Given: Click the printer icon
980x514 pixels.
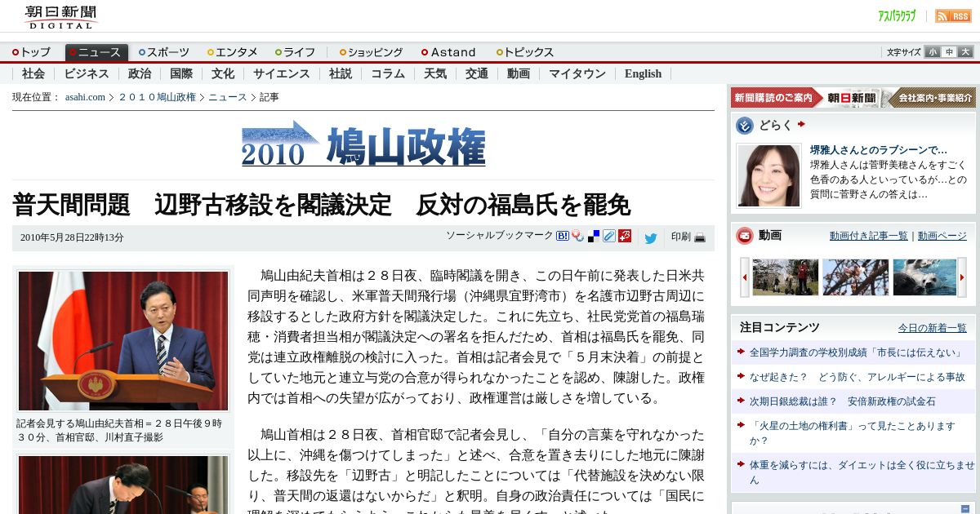Looking at the screenshot, I should (x=700, y=237).
